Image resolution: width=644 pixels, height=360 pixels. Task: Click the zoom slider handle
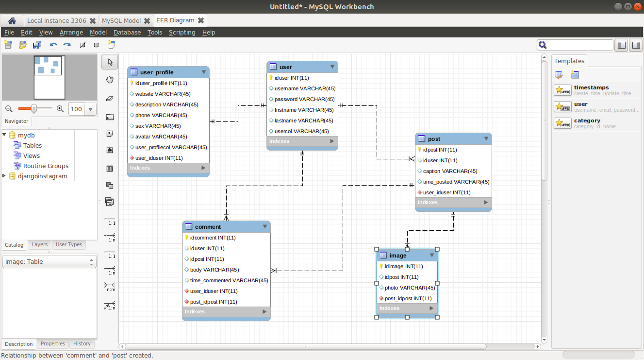coord(34,109)
